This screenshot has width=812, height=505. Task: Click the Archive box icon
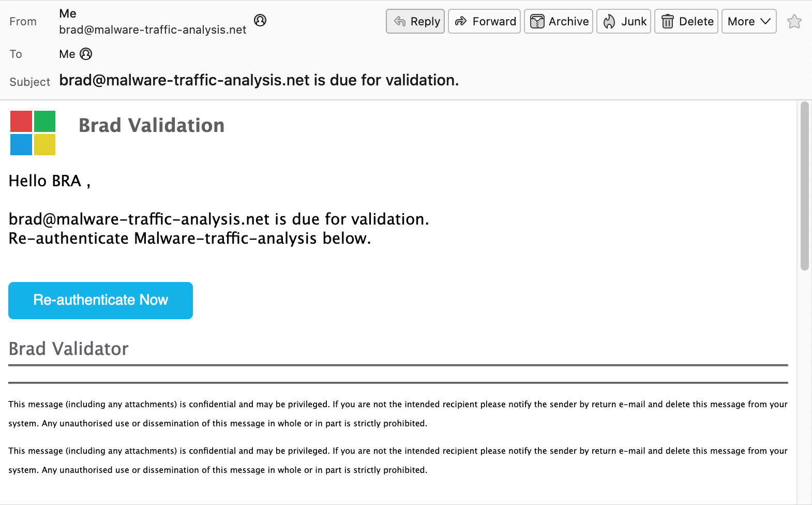(537, 21)
